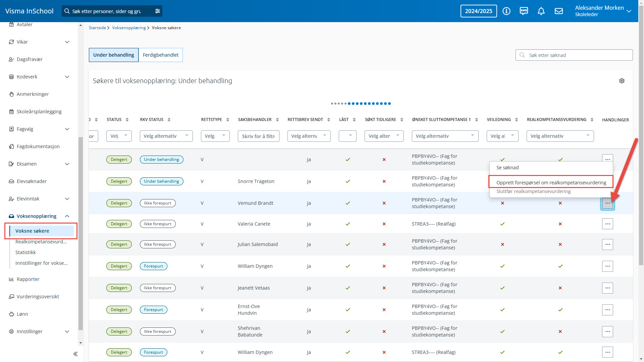Open table settings gear icon

tap(622, 81)
